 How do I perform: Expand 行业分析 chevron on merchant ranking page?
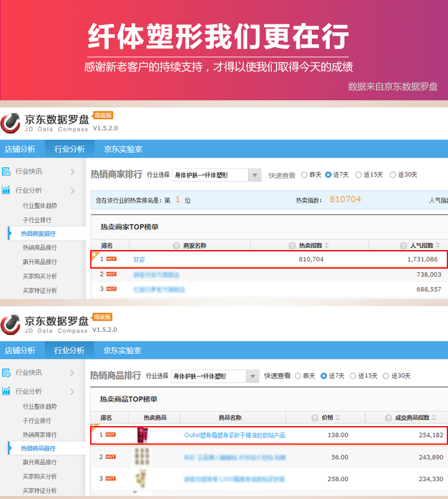[x=73, y=190]
